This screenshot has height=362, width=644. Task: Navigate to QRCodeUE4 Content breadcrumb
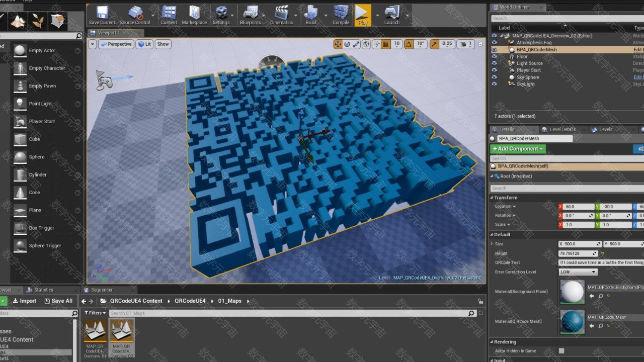point(136,301)
